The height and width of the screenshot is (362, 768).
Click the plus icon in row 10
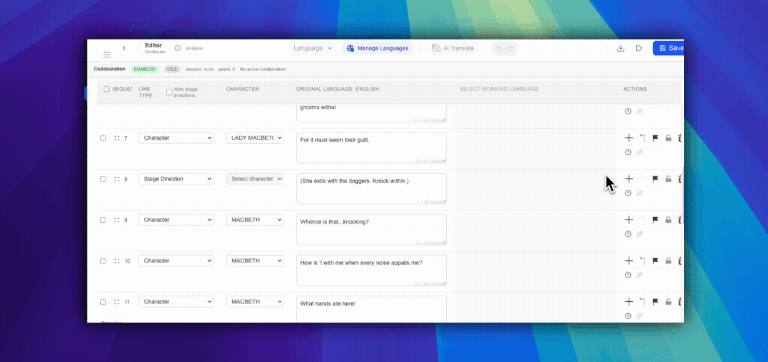[x=629, y=261]
